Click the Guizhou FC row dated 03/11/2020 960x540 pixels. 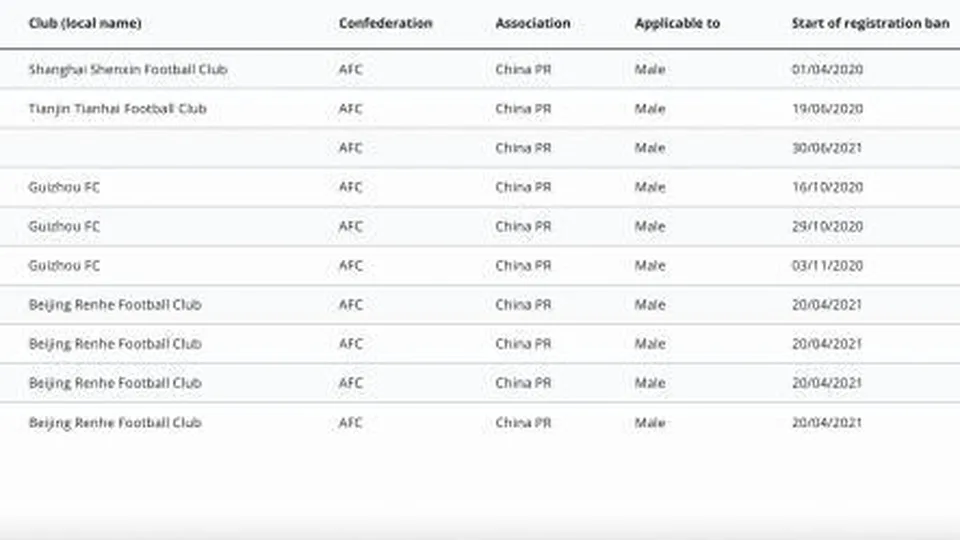[480, 265]
